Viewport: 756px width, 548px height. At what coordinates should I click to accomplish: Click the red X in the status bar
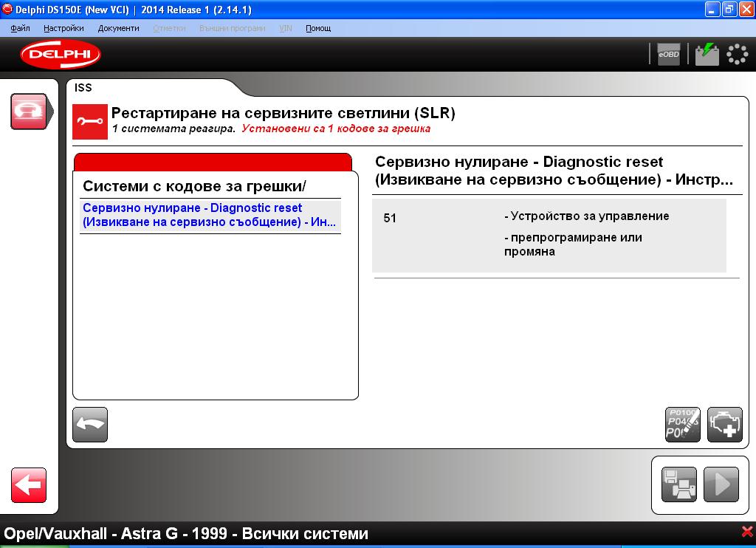(x=747, y=532)
